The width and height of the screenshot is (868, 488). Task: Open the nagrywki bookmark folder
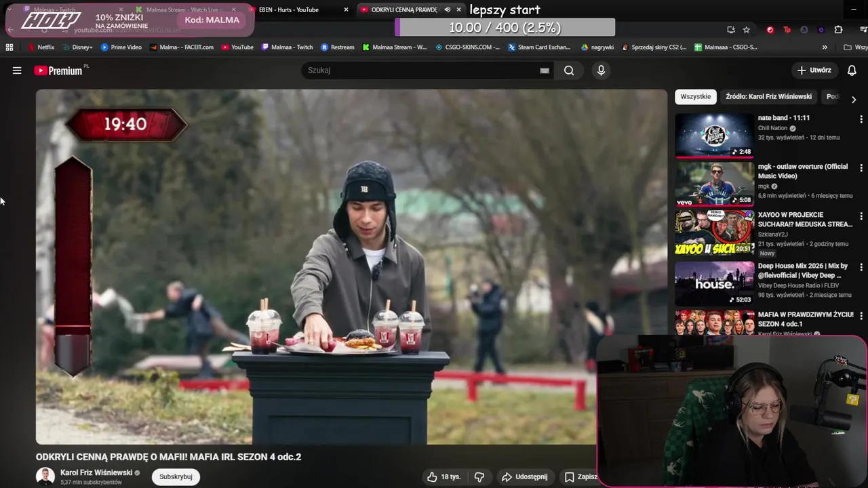(597, 47)
